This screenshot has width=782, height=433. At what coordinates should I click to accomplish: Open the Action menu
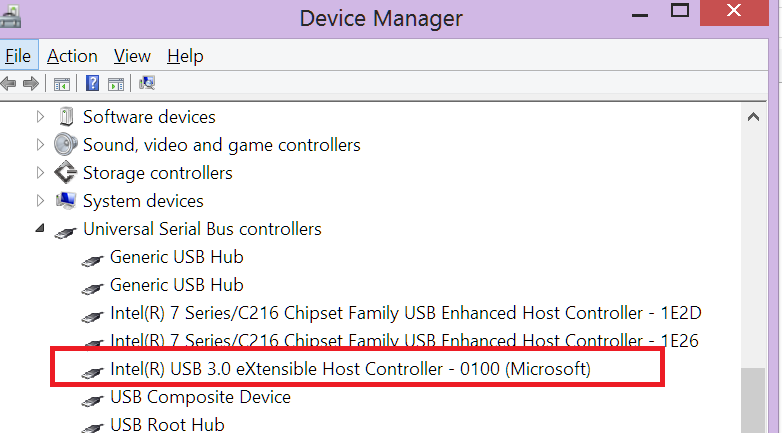[x=72, y=56]
